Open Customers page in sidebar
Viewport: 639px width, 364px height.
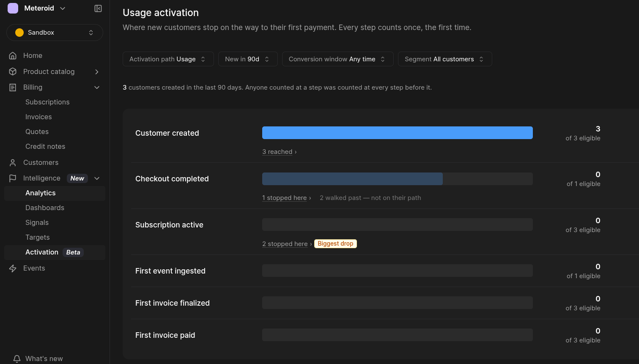[55, 162]
